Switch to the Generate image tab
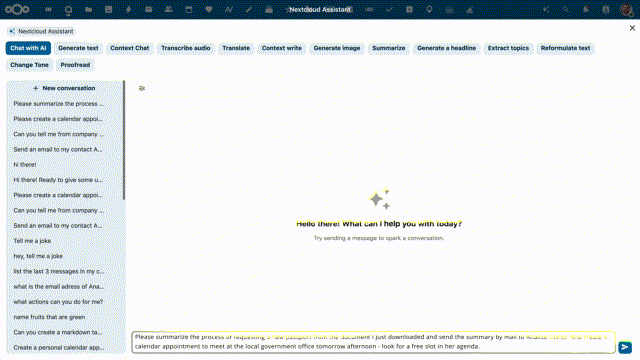This screenshot has width=640, height=360. [337, 48]
